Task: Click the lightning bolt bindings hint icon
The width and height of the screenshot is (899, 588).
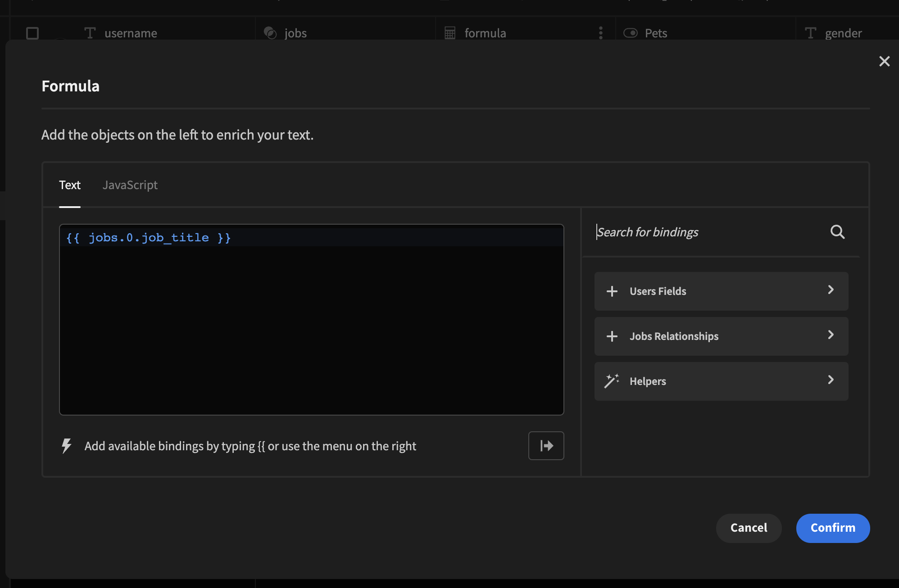Action: (x=67, y=446)
